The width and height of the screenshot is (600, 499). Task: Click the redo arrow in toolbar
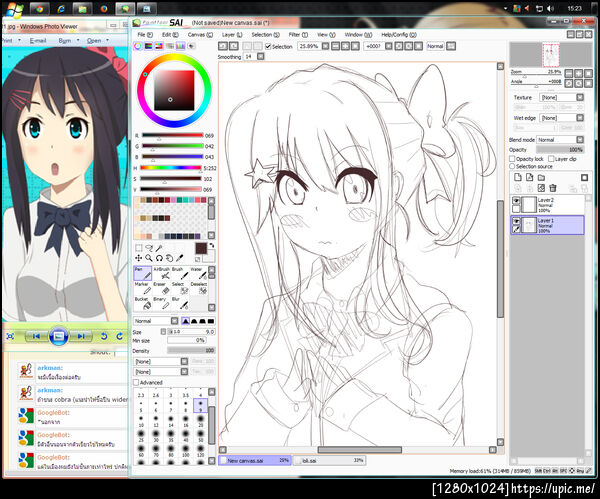tap(233, 46)
